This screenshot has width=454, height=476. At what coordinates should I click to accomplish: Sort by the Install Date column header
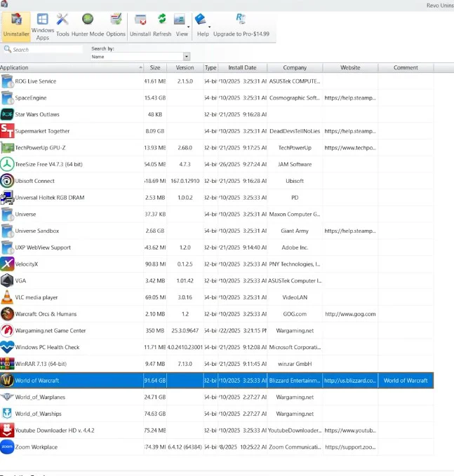242,68
